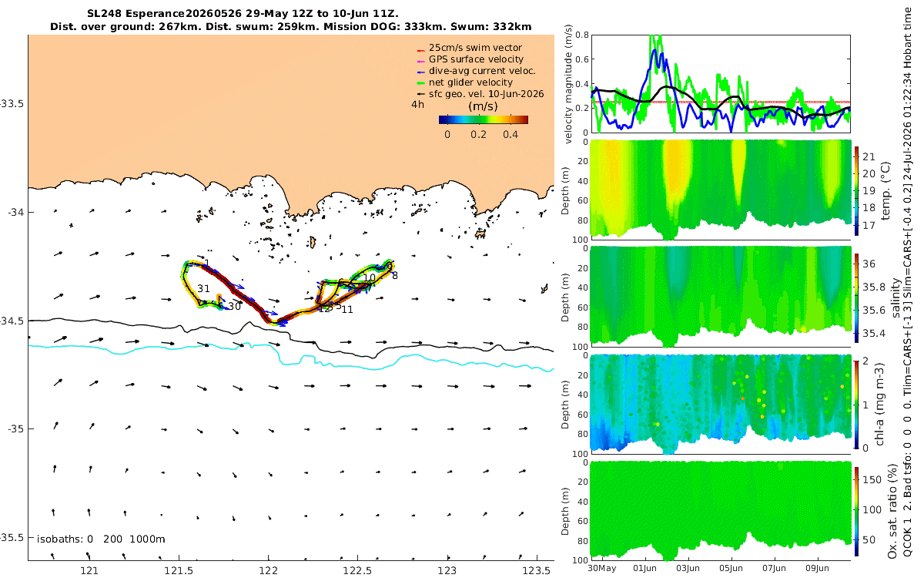924x578 pixels.
Task: Click the chl-a depth-section plot
Action: (721, 403)
